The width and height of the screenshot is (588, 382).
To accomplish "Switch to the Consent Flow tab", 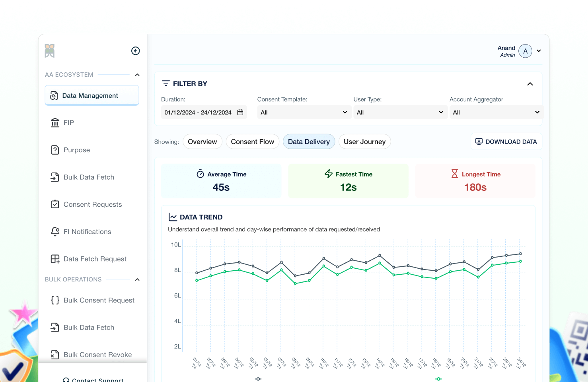I will click(252, 142).
